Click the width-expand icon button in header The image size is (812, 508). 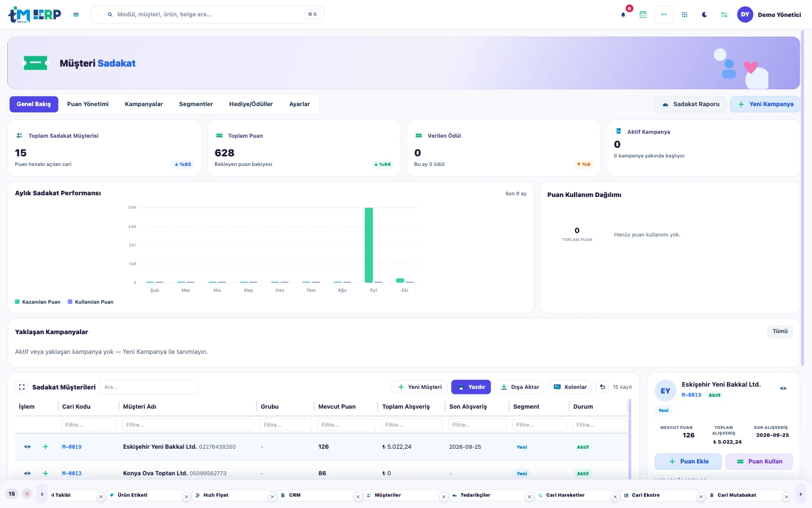point(664,15)
